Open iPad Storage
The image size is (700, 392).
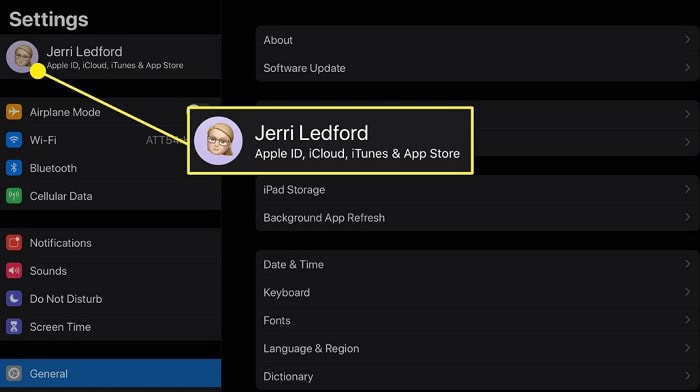(x=478, y=189)
